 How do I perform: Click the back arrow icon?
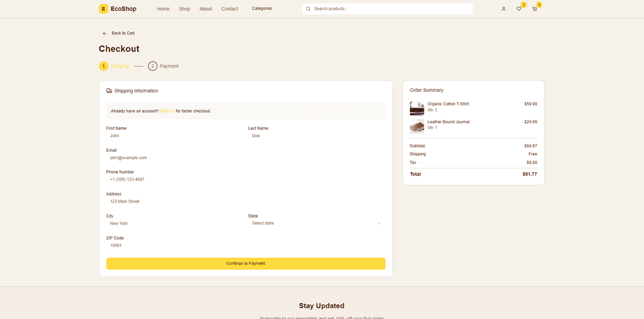pos(105,33)
